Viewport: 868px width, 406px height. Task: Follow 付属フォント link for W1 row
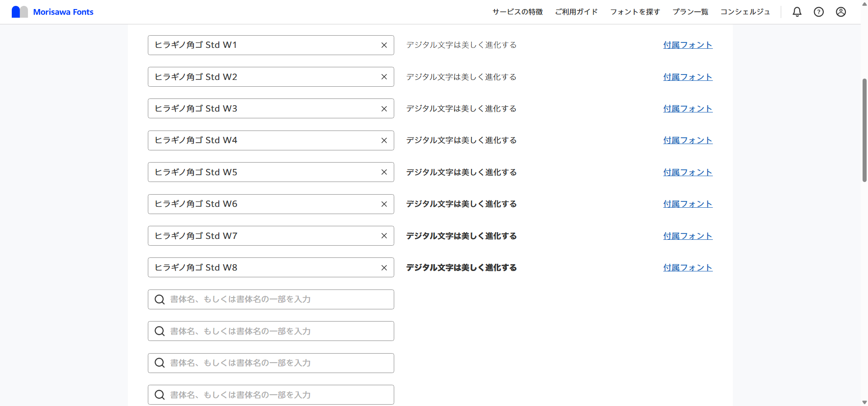(688, 45)
